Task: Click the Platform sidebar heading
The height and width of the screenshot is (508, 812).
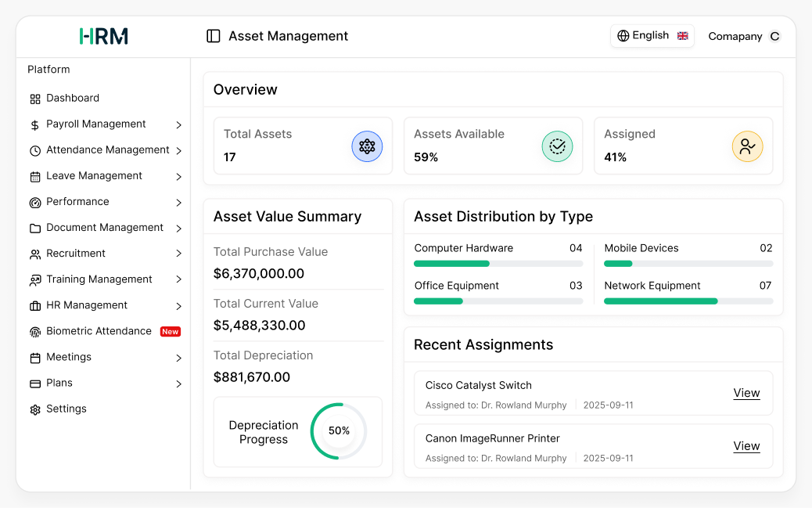Action: (49, 70)
